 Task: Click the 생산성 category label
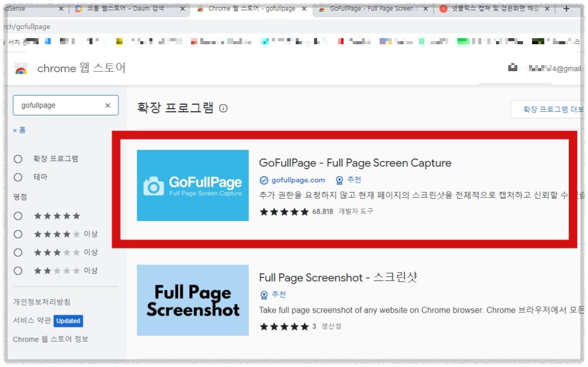coord(331,326)
